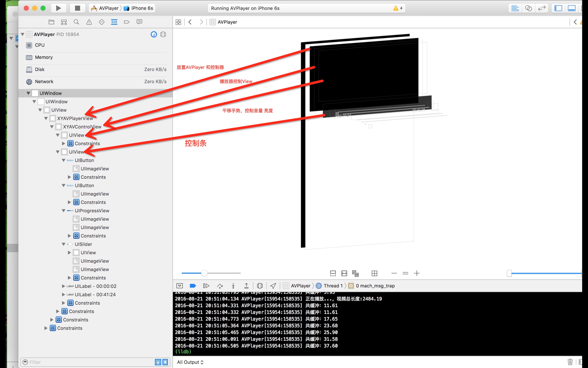Click AVPlayer scheme selector

(105, 8)
